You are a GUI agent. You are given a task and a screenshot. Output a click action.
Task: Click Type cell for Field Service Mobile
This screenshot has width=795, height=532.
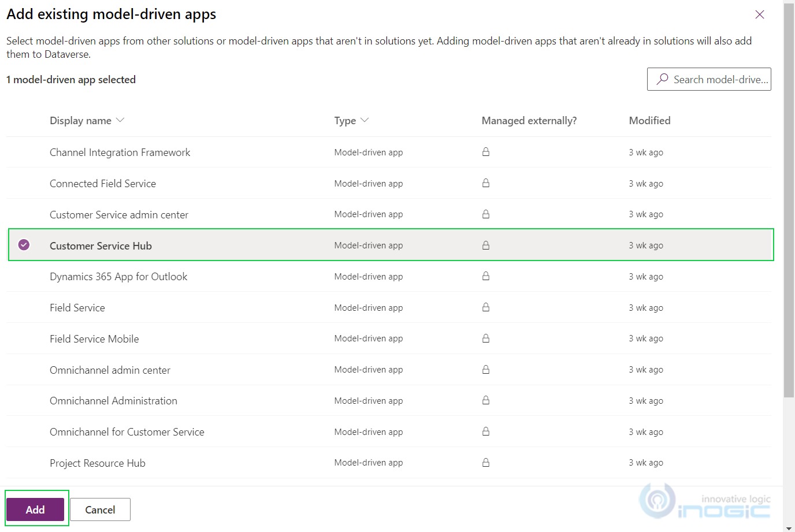click(x=369, y=338)
